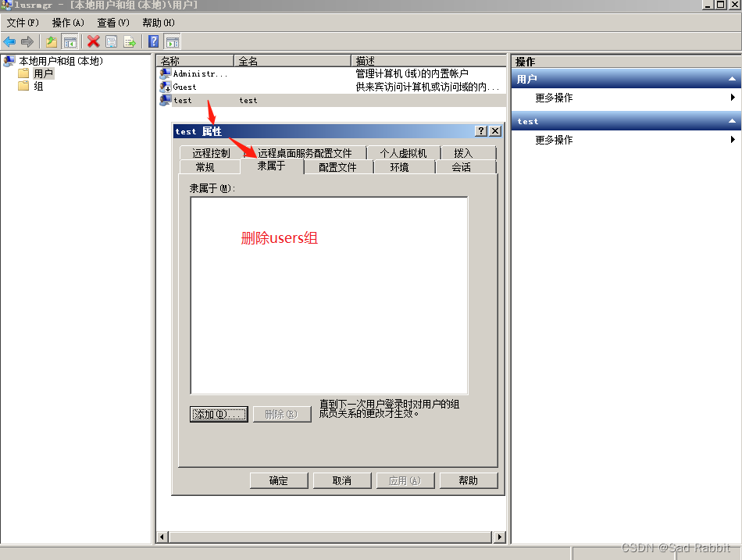
Task: Click the 本地用户和组 root node icon
Action: 9,61
